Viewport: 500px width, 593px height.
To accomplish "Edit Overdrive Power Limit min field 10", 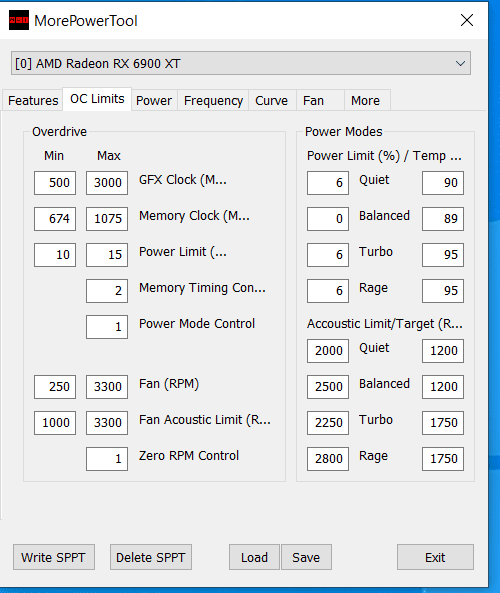I will [x=55, y=255].
